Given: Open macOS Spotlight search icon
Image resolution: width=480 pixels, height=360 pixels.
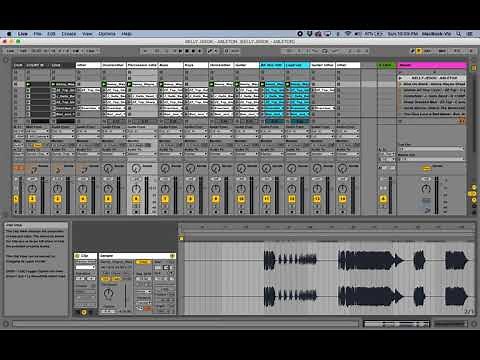Looking at the screenshot, I should [459, 34].
